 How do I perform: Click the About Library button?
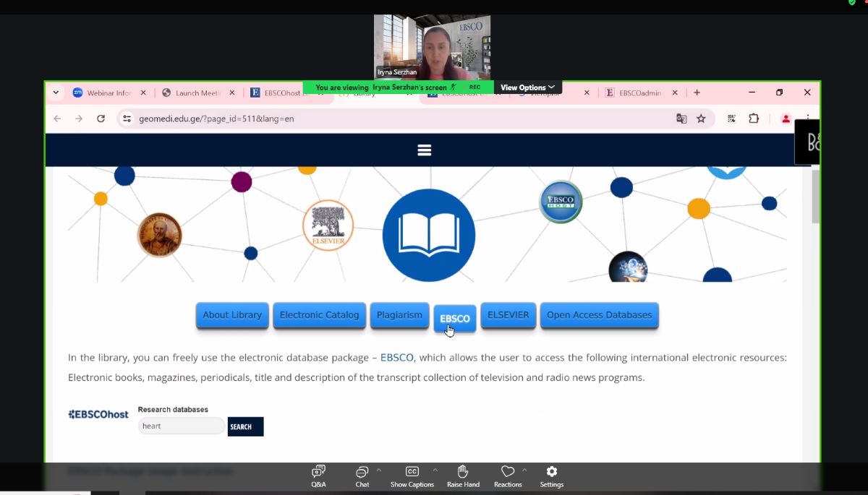[x=232, y=315]
